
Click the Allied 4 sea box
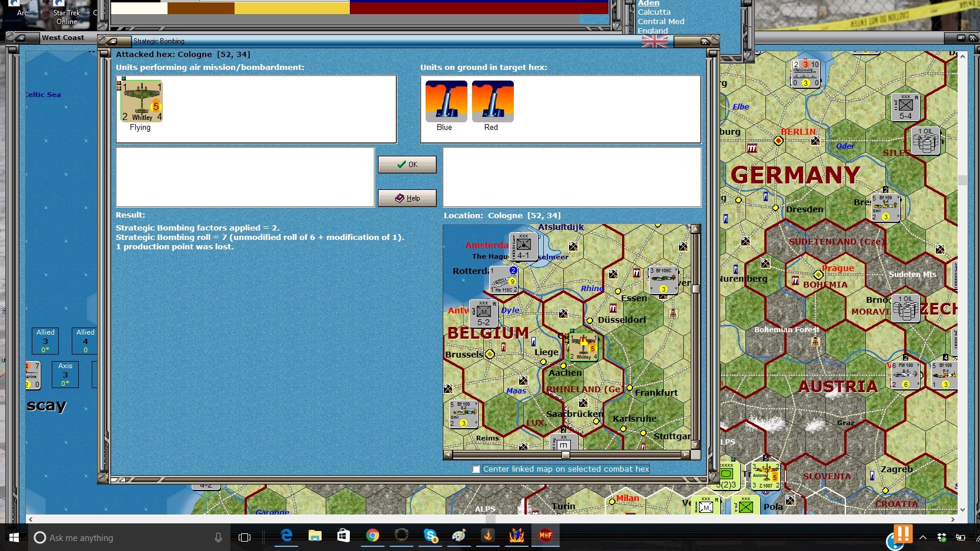coord(85,341)
